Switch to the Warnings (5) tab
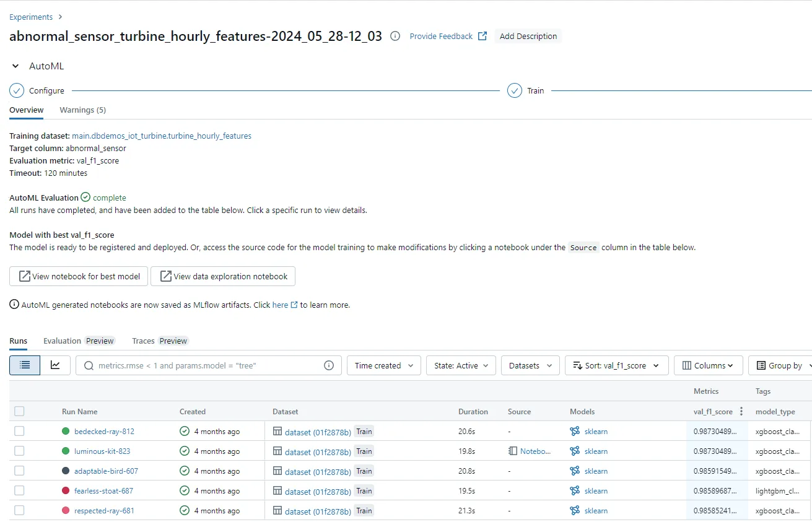 click(82, 110)
